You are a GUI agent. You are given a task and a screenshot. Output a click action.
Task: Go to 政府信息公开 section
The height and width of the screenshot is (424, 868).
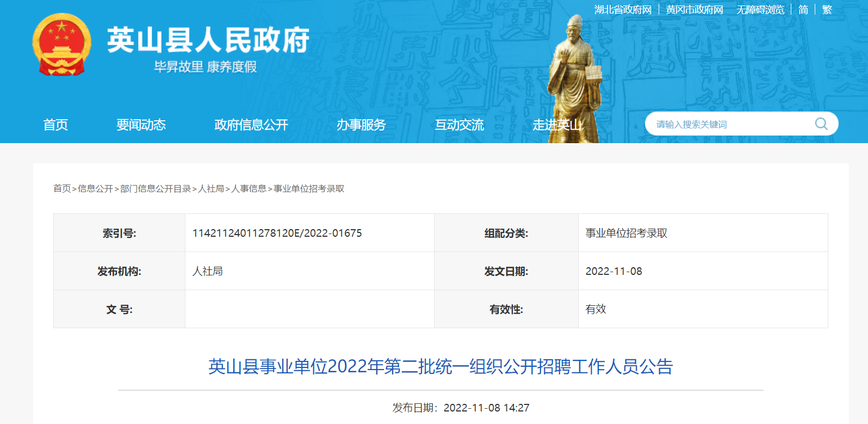click(x=251, y=125)
